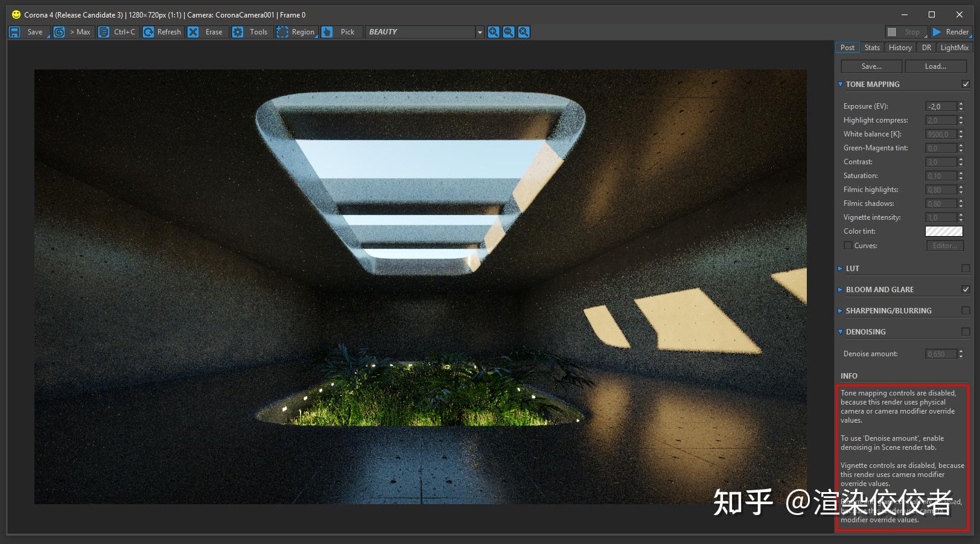Refresh the frame buffer

click(162, 32)
